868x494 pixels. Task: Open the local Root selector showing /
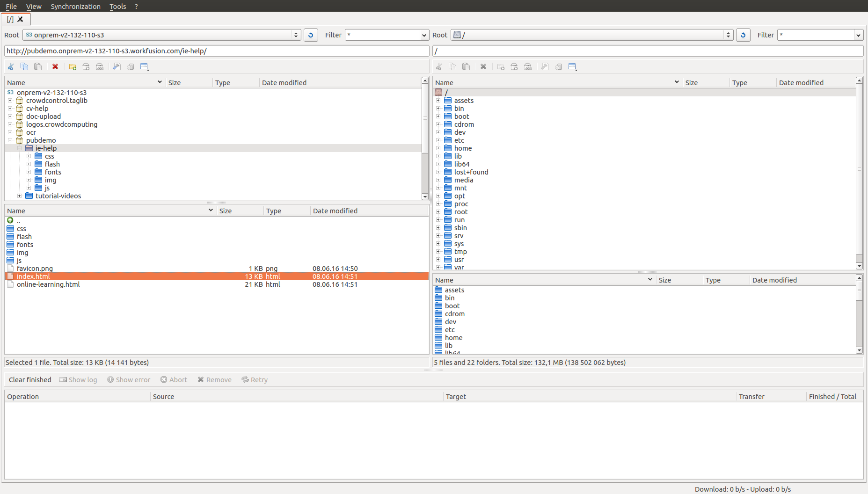click(592, 35)
